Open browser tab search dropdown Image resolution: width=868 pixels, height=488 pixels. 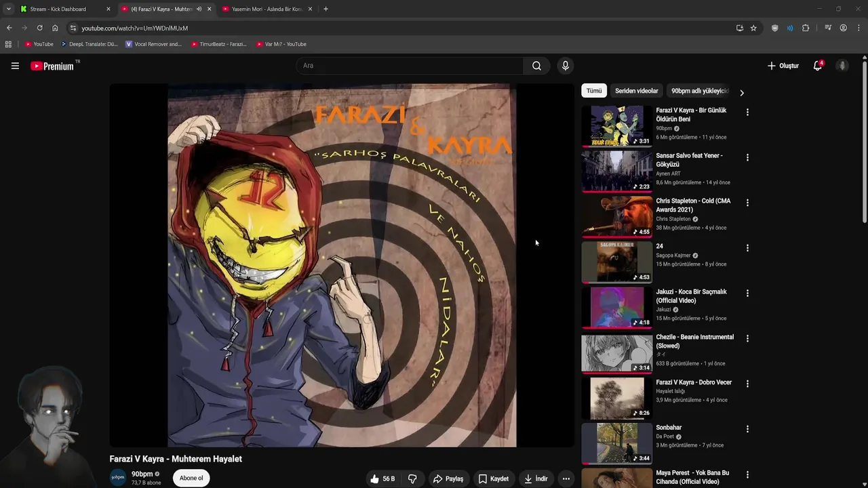(8, 9)
